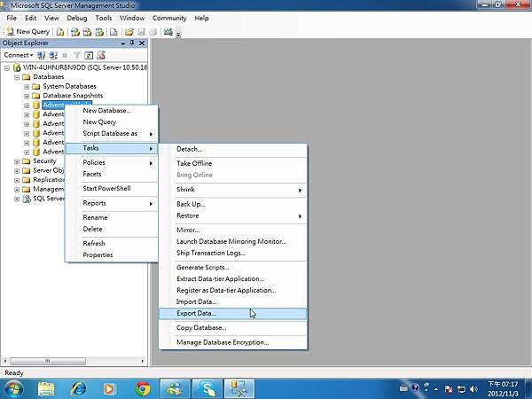Open the toolbar options overflow arrow
The image size is (532, 399).
(x=178, y=34)
